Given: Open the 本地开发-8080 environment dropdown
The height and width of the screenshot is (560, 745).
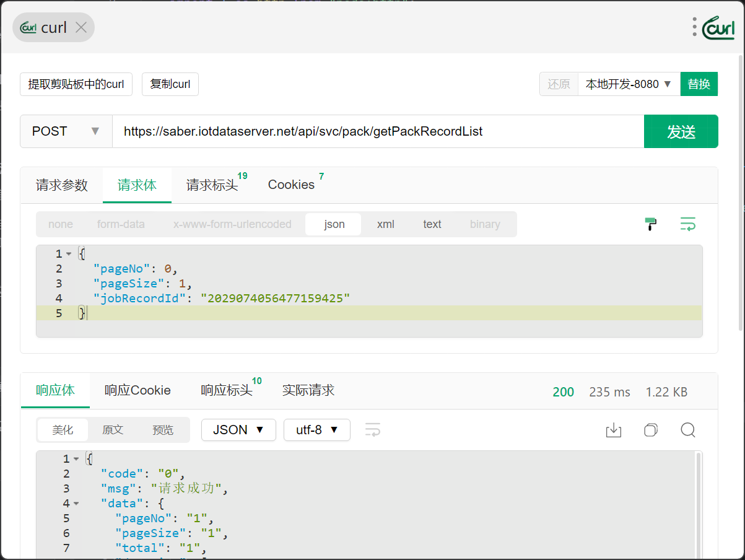Looking at the screenshot, I should coord(628,84).
